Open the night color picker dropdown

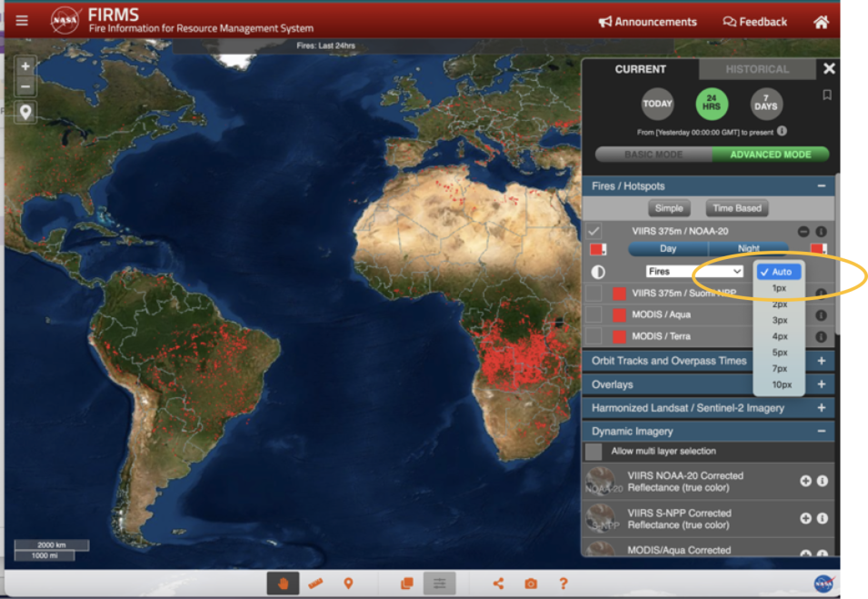[x=819, y=248]
